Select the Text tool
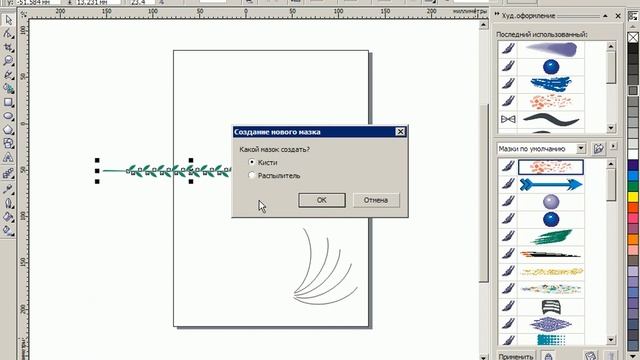Screen dimensions: 640x360 tap(8, 158)
